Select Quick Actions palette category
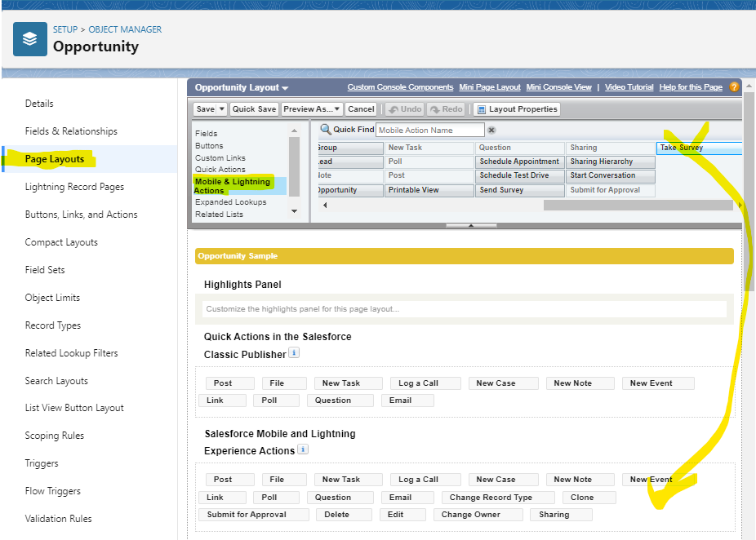 (220, 169)
